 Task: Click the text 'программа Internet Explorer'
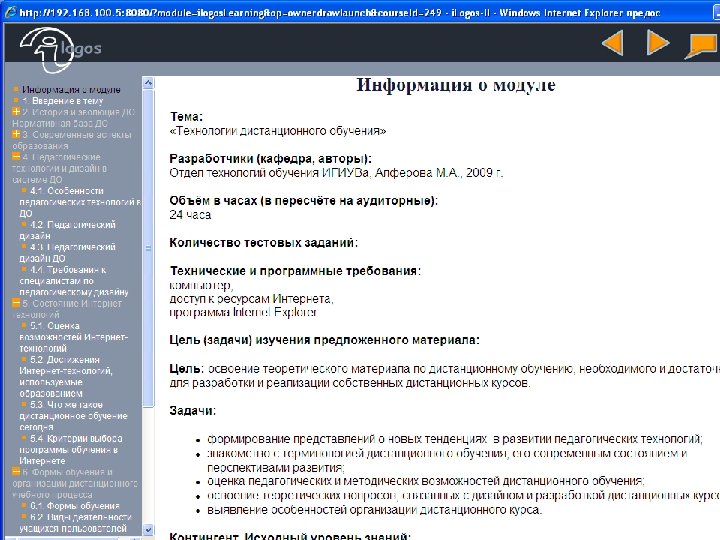coord(243,312)
